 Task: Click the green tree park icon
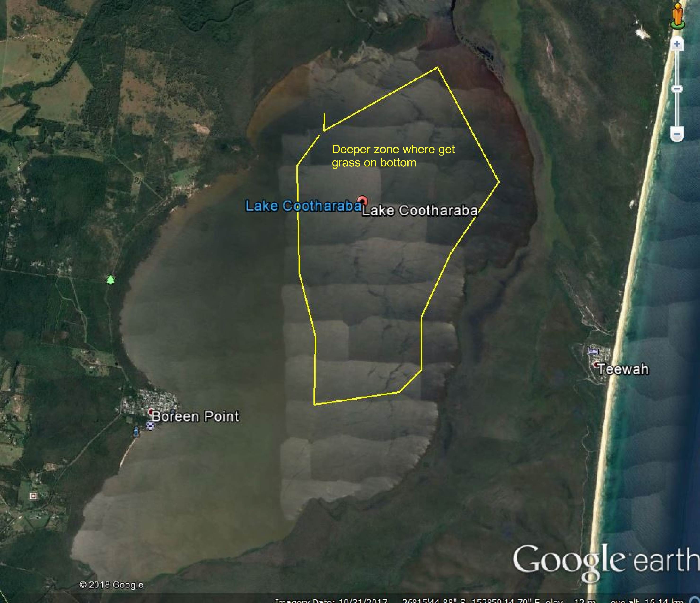[110, 280]
